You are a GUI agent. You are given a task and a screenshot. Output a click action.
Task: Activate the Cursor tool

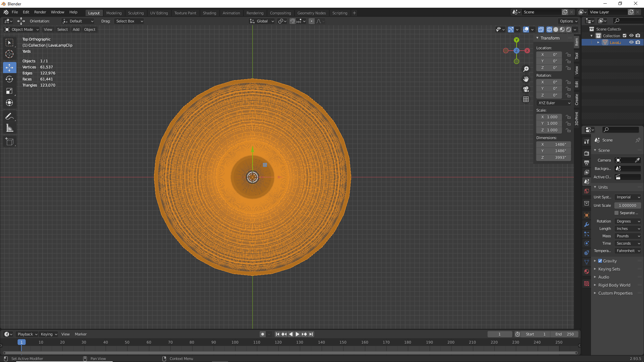pyautogui.click(x=9, y=54)
